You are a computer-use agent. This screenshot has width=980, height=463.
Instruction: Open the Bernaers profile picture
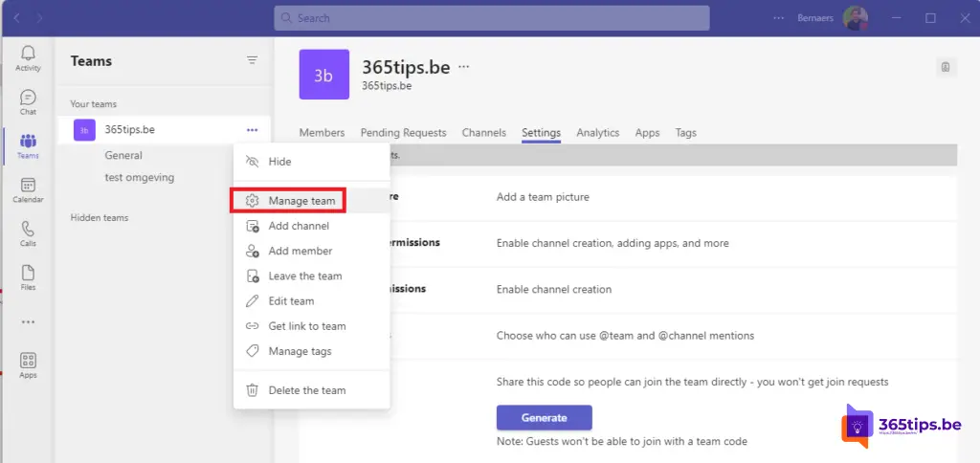[x=855, y=18]
